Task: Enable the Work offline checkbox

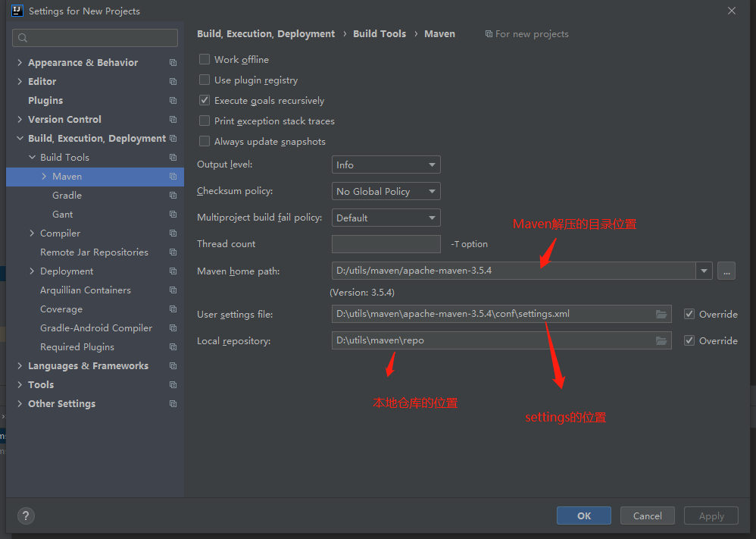Action: (x=205, y=59)
